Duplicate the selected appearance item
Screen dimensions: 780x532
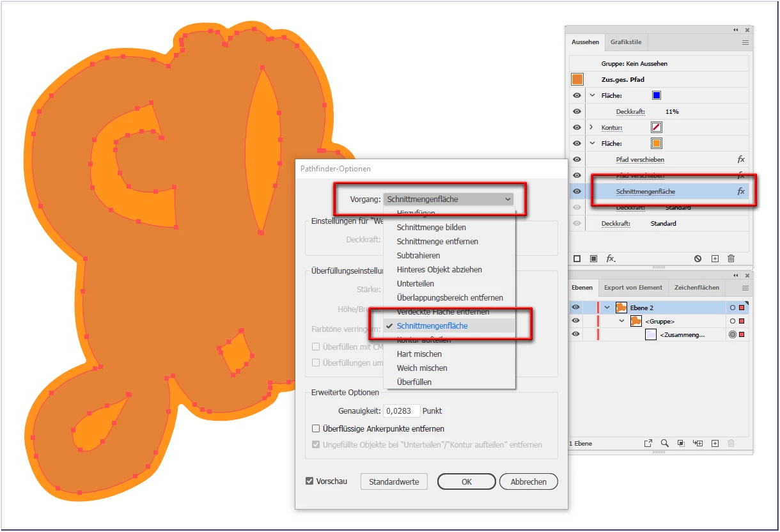715,258
